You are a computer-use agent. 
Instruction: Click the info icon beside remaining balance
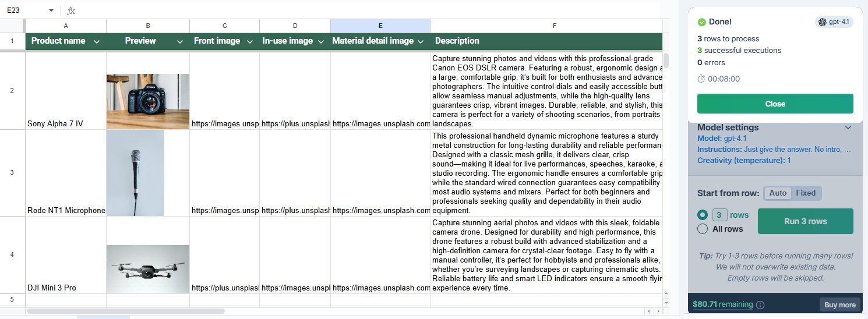[760, 304]
